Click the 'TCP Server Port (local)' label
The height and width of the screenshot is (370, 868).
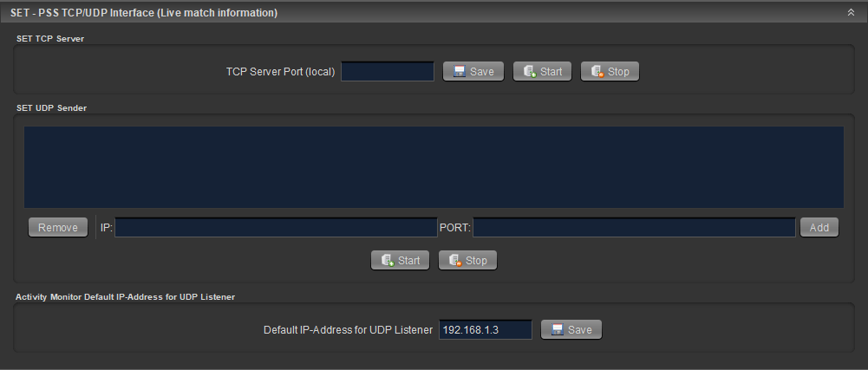click(280, 72)
